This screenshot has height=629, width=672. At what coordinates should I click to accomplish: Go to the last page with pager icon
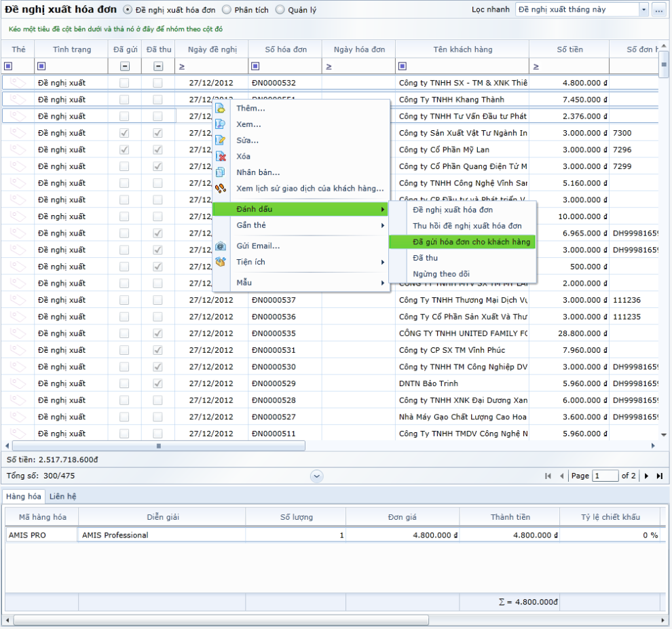[659, 476]
